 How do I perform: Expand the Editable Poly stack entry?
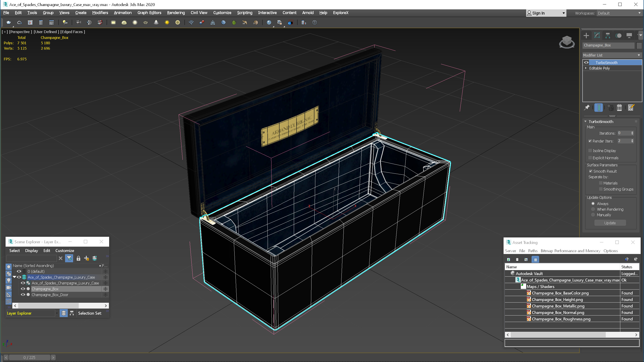point(586,68)
